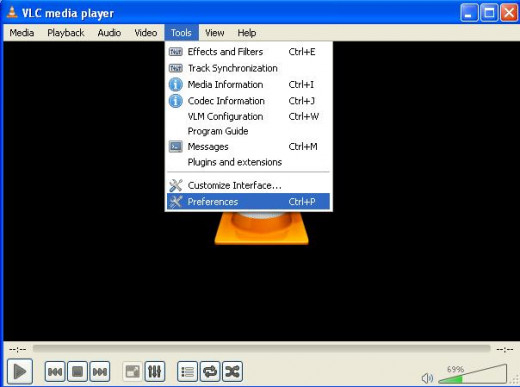520x387 pixels.
Task: Toggle fullscreen video button
Action: click(x=132, y=371)
